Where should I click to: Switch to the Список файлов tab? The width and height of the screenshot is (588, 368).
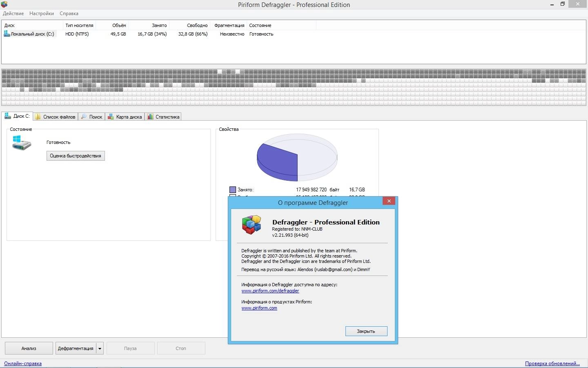click(x=55, y=117)
